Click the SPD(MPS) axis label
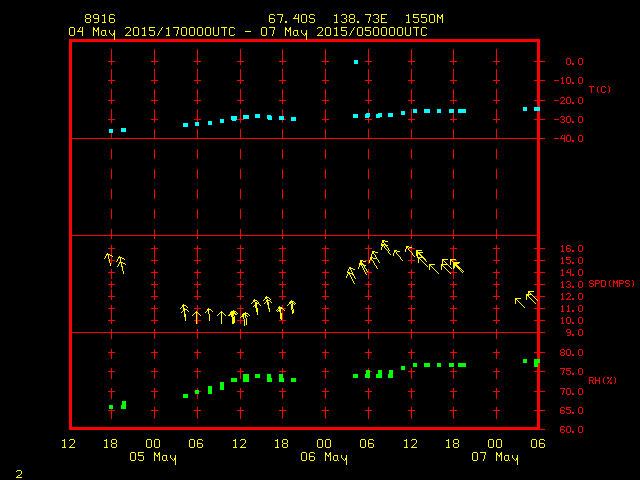Viewport: 640px width, 480px height. point(611,284)
